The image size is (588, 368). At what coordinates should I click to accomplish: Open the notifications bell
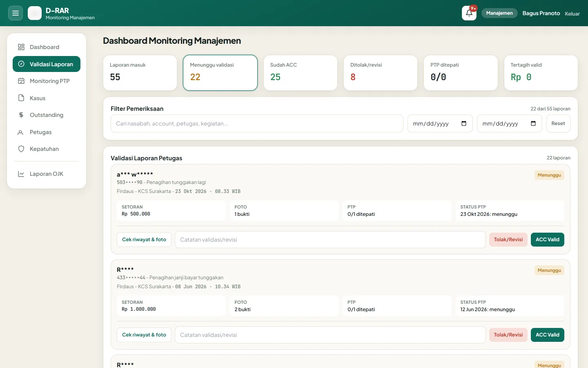pyautogui.click(x=469, y=13)
